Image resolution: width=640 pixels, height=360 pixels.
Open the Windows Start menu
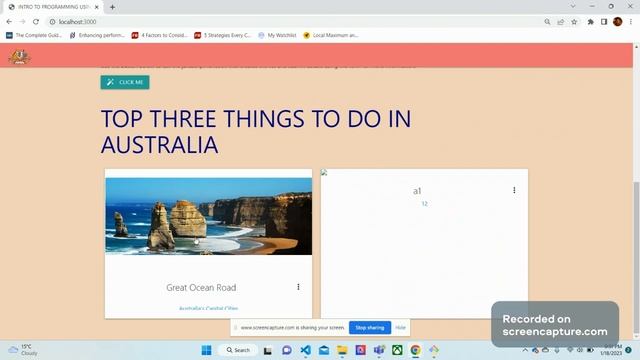(207, 350)
